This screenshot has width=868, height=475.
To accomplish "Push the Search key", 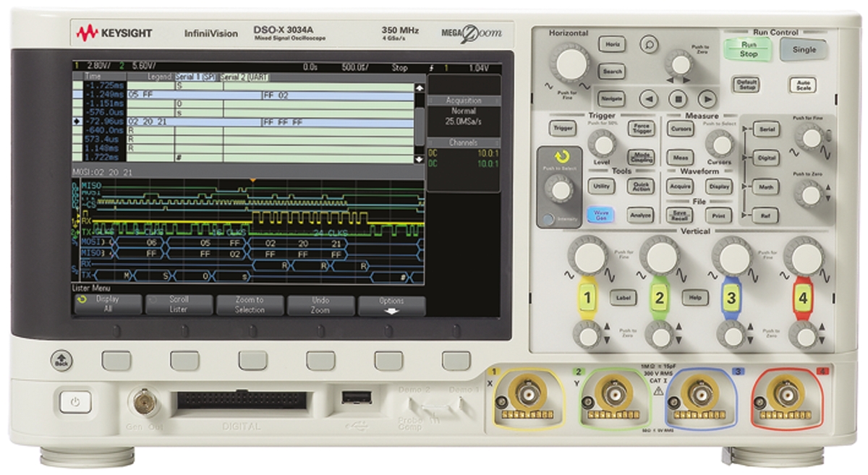I will [x=611, y=72].
